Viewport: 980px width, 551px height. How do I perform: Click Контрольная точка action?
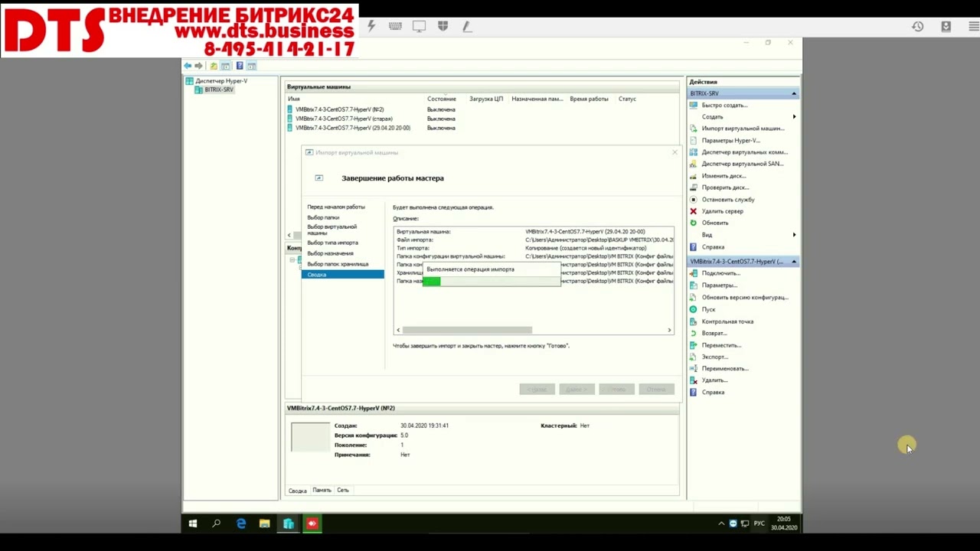727,321
